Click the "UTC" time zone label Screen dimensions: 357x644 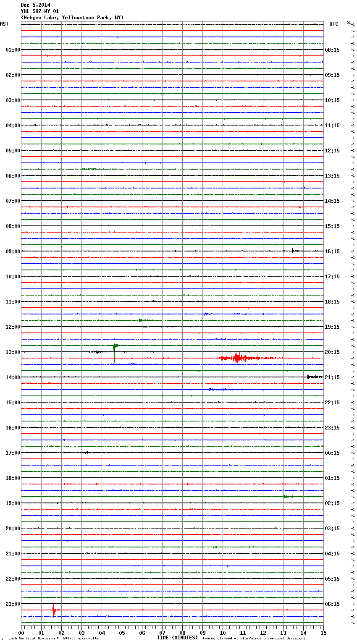point(334,24)
